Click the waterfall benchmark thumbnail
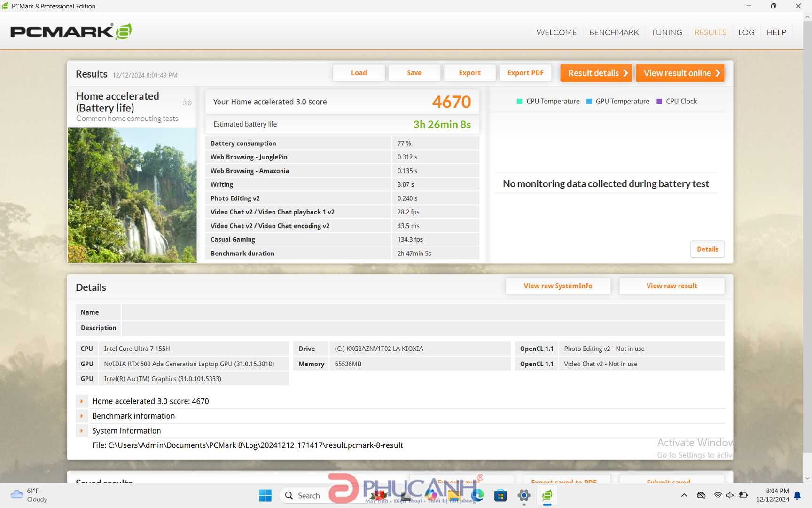812x508 pixels. click(132, 195)
